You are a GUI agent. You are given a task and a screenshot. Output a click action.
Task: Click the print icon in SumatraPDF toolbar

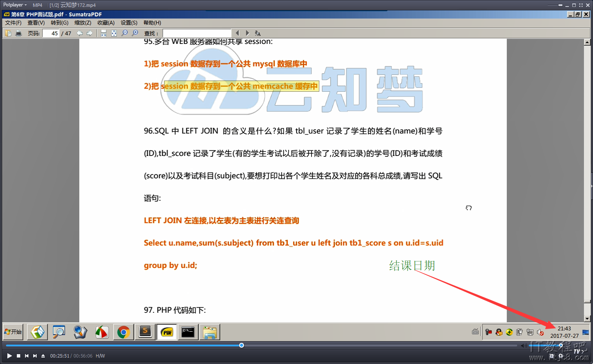19,33
